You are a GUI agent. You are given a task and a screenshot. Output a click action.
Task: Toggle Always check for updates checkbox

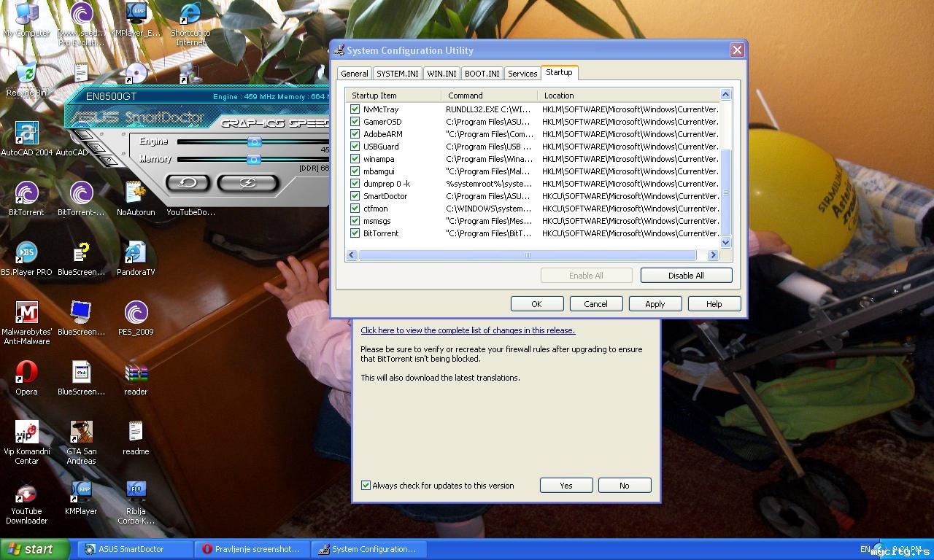pos(366,486)
